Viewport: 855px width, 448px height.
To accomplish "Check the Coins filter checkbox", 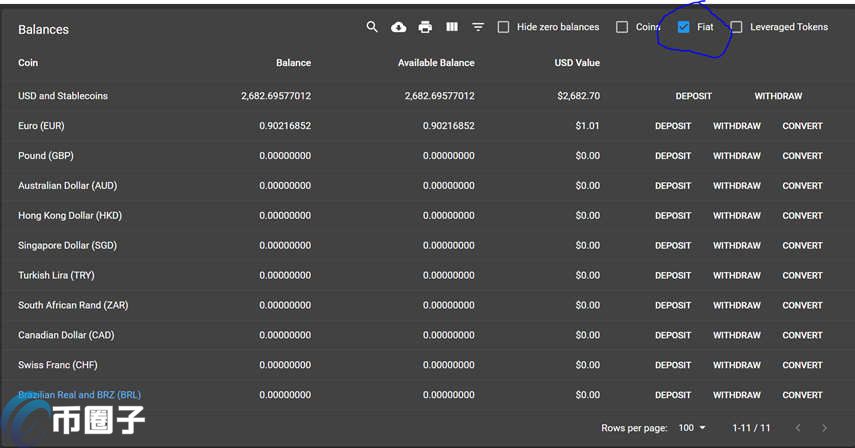I will (x=622, y=27).
